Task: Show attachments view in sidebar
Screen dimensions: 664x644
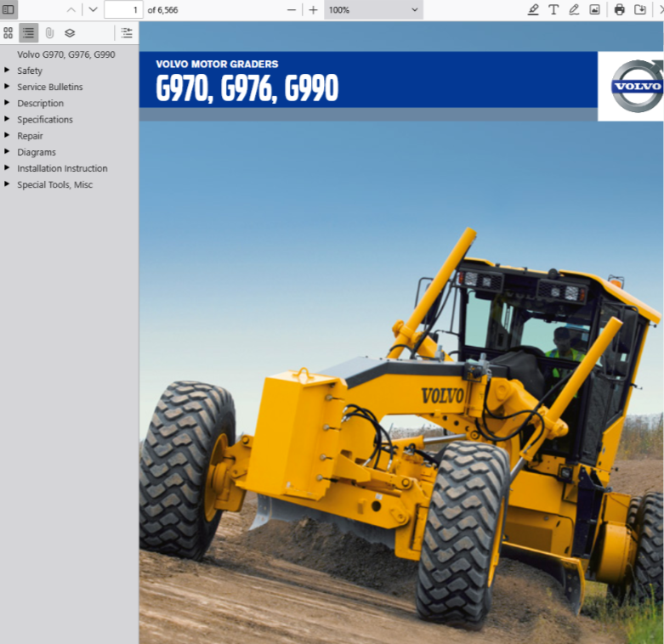Action: click(49, 33)
